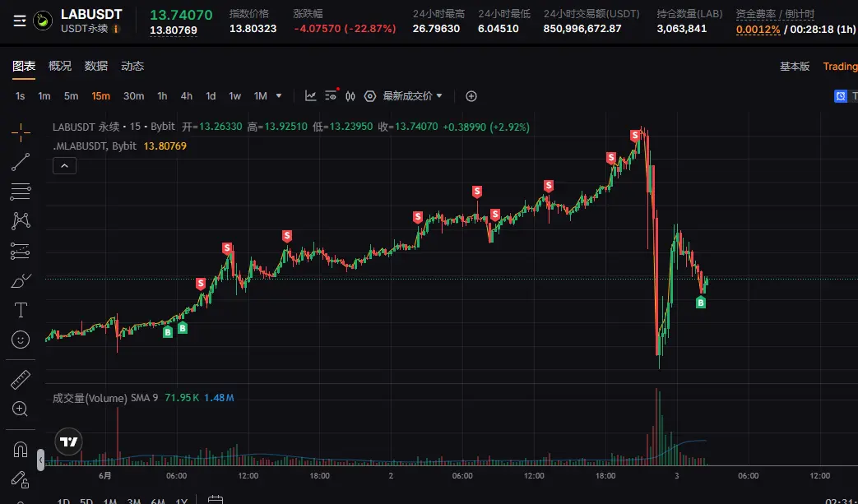Open the emoji icons tool

pyautogui.click(x=21, y=340)
